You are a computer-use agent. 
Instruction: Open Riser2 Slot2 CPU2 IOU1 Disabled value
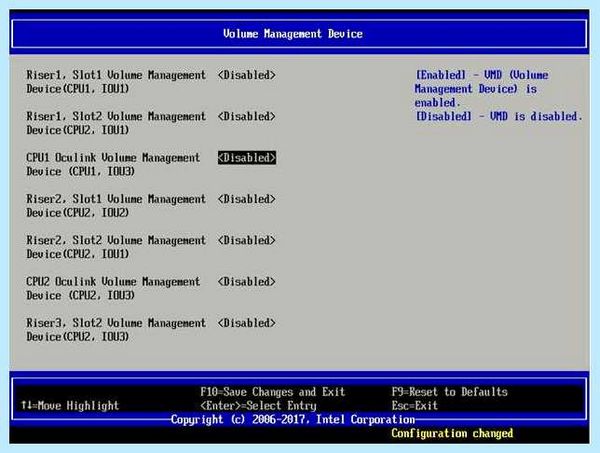pyautogui.click(x=246, y=240)
